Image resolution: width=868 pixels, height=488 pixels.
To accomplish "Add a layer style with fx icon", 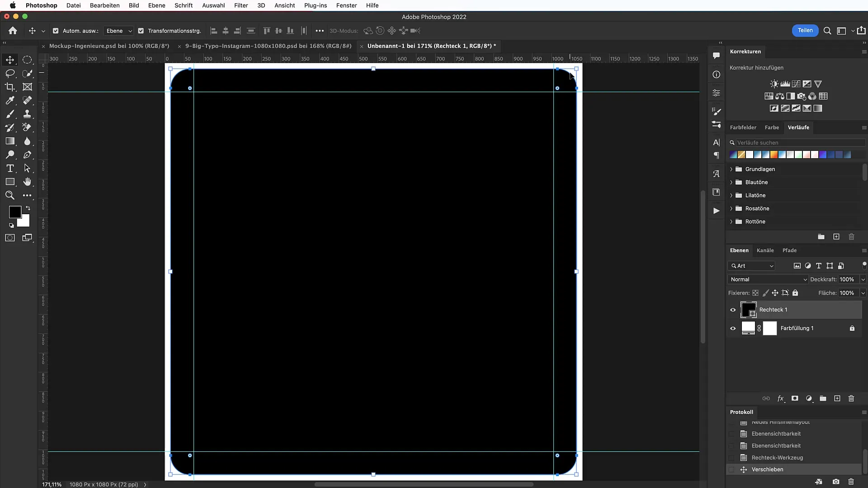I will click(780, 399).
